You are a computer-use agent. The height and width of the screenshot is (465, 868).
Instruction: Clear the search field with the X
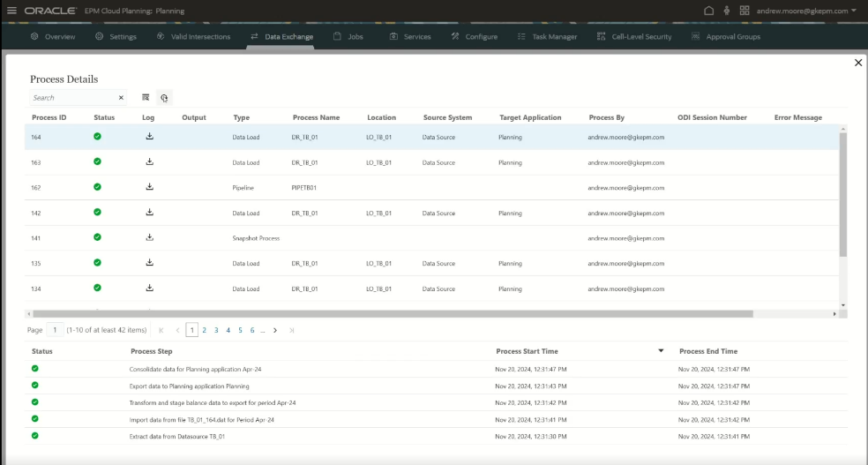[121, 98]
